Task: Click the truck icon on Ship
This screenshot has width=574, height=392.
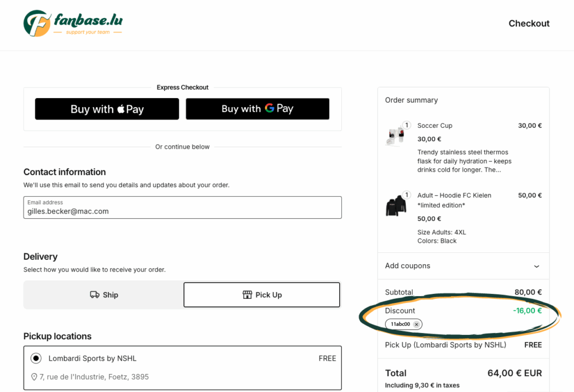Action: click(95, 295)
